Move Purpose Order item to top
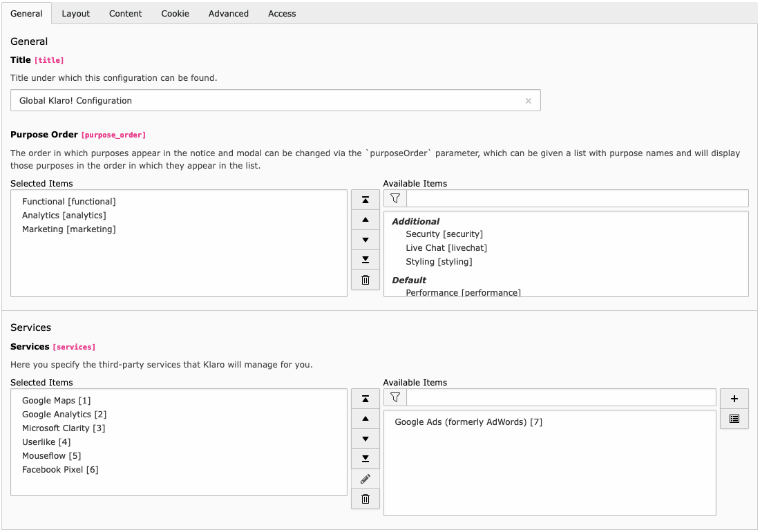The width and height of the screenshot is (760, 532). click(x=365, y=200)
